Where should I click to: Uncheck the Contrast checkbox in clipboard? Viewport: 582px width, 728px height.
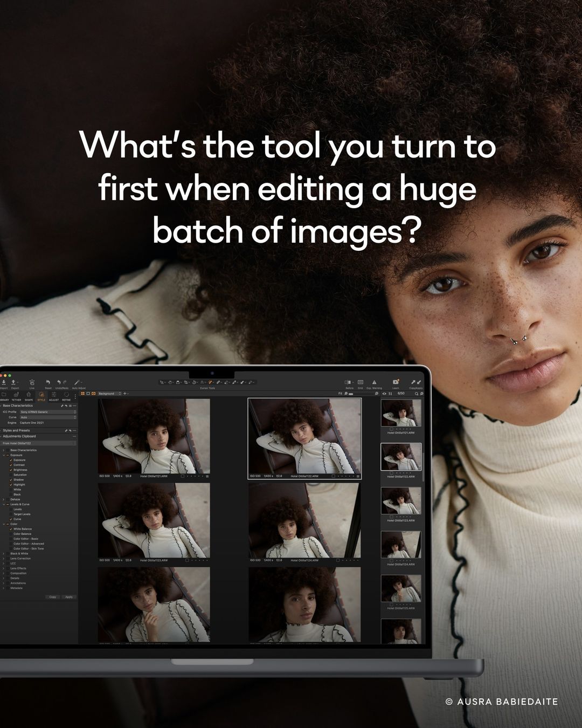(11, 465)
